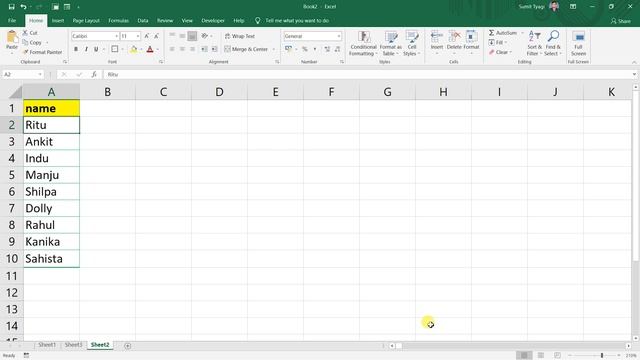Increase decimal places
The height and width of the screenshot is (360, 640).
tap(327, 49)
